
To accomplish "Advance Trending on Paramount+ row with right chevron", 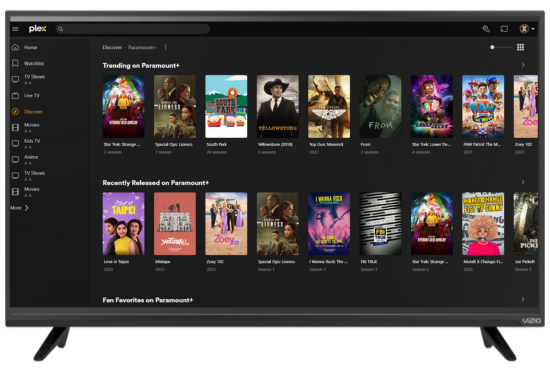I will [523, 65].
